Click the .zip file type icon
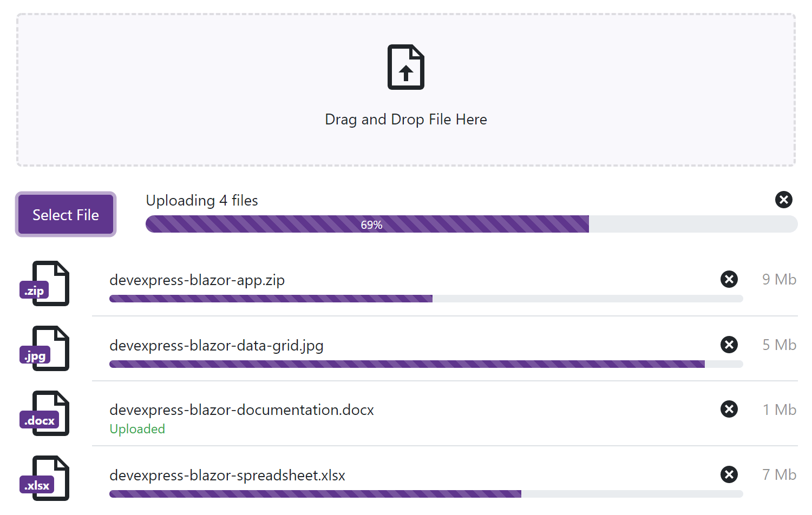 [45, 284]
